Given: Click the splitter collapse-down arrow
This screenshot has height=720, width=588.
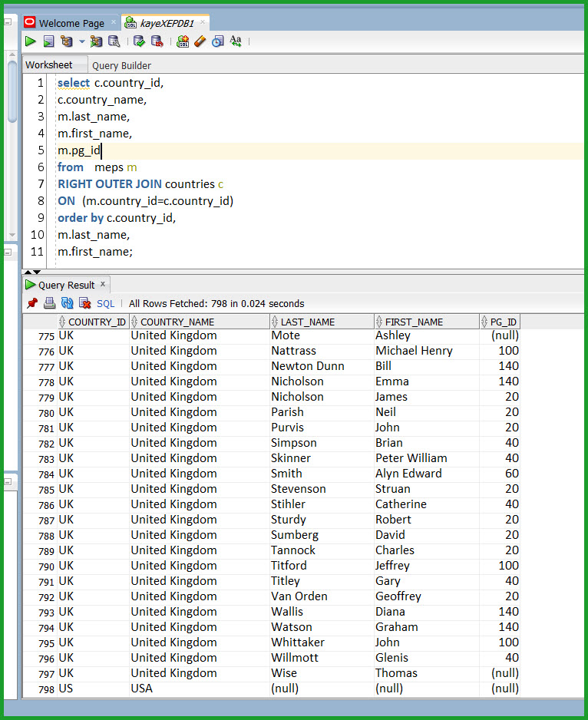Looking at the screenshot, I should pos(37,272).
